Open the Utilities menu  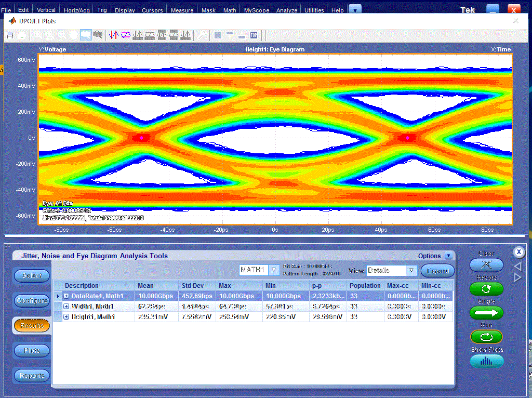[314, 10]
